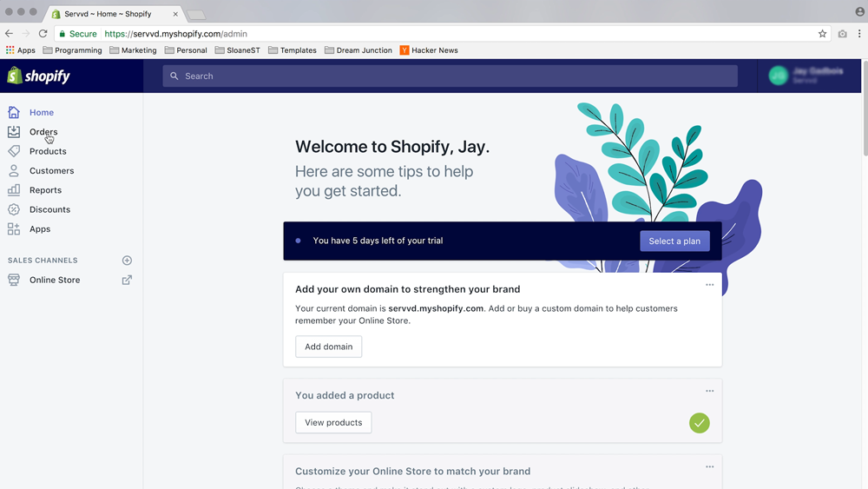Add a sales channel with plus icon
Viewport: 868px width, 489px height.
[x=127, y=261]
